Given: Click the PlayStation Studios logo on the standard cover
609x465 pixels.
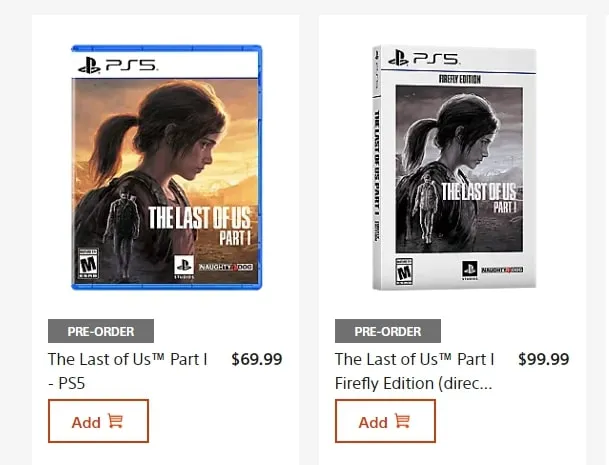Looking at the screenshot, I should click(184, 266).
